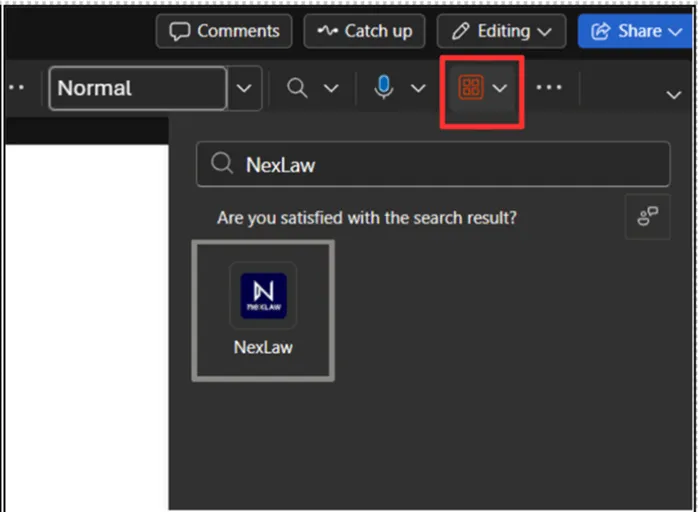Viewport: 698px width, 512px height.
Task: Click the search feedback icon
Action: (x=647, y=217)
